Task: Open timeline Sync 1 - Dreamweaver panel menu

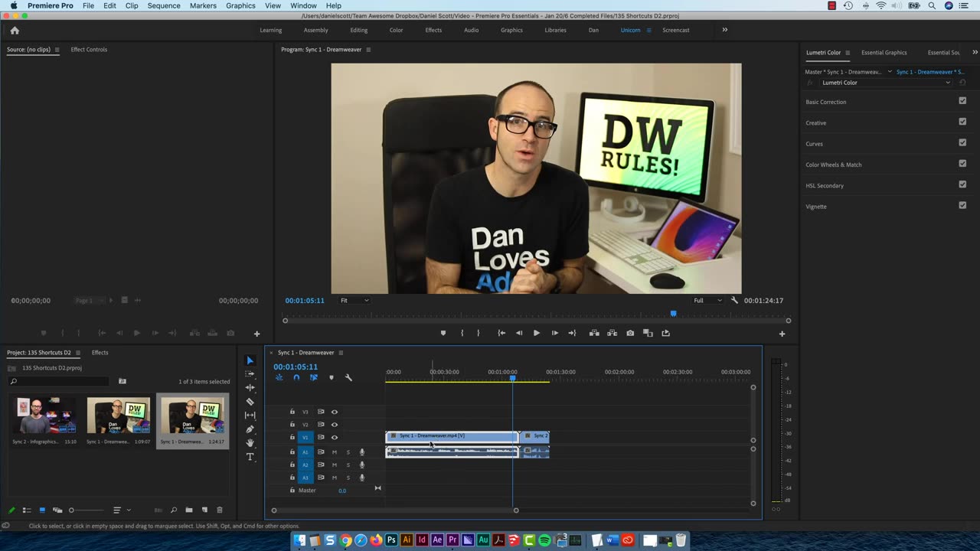Action: pyautogui.click(x=341, y=353)
